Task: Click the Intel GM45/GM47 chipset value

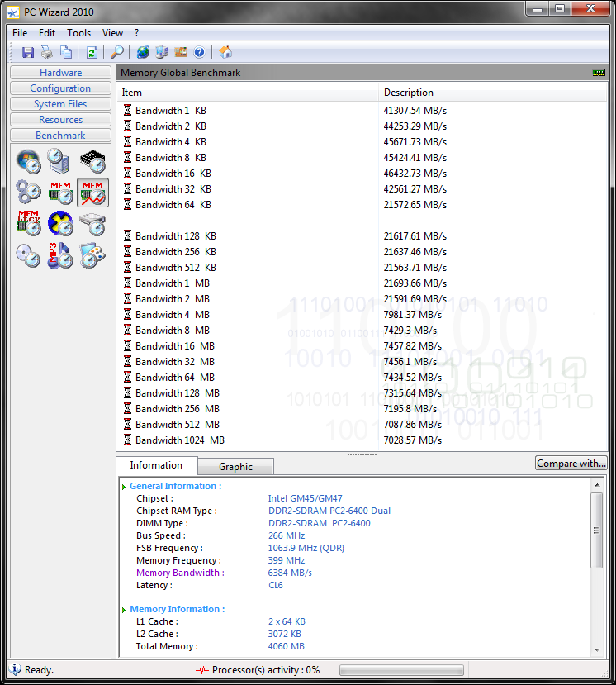Action: tap(306, 498)
